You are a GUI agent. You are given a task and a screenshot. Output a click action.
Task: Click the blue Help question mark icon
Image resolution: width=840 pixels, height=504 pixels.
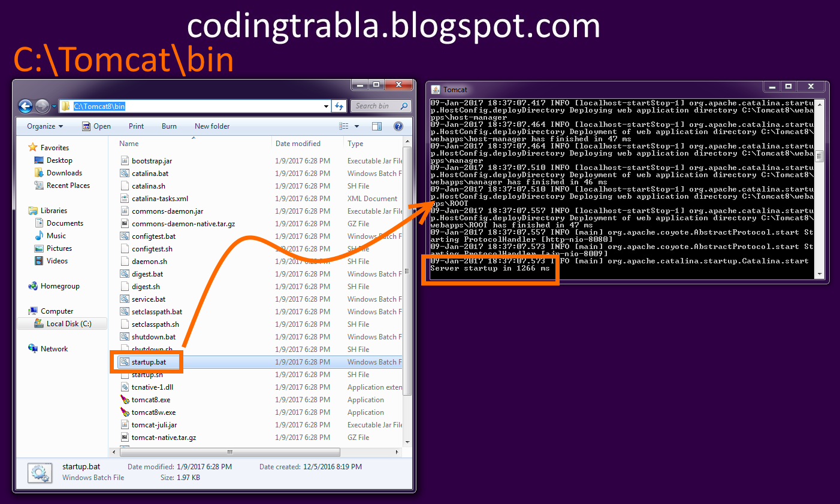click(398, 126)
